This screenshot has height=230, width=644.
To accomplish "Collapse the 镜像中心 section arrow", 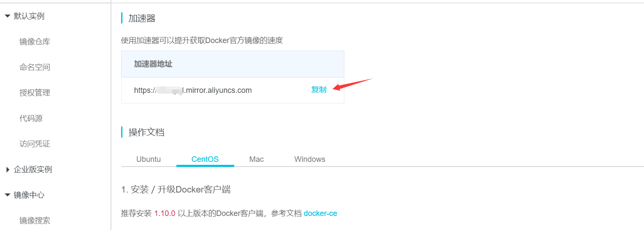I will click(x=7, y=195).
